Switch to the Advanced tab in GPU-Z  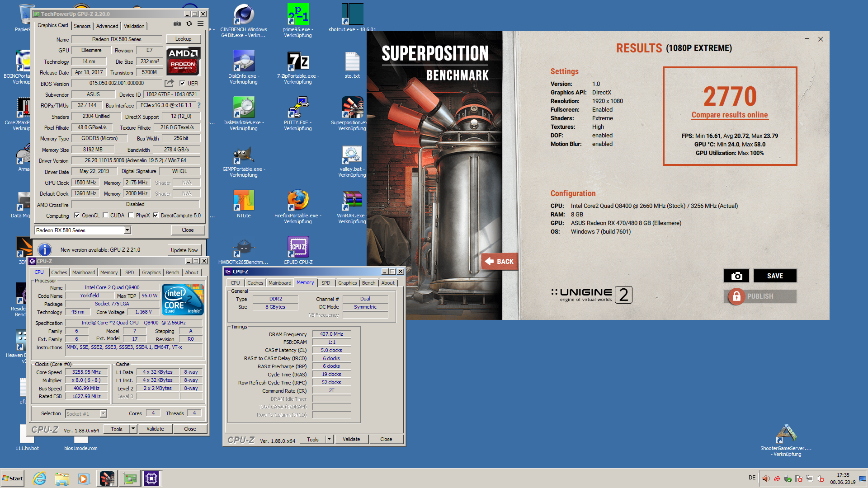[107, 26]
